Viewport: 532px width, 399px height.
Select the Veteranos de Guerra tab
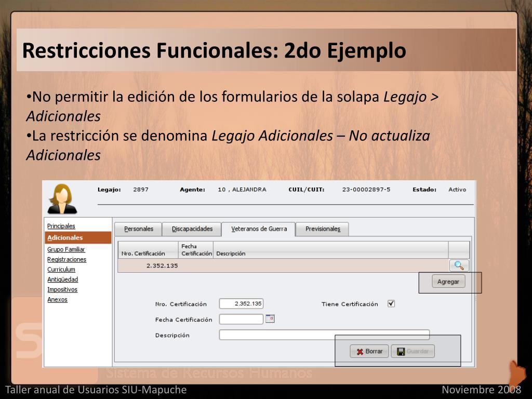tap(259, 229)
